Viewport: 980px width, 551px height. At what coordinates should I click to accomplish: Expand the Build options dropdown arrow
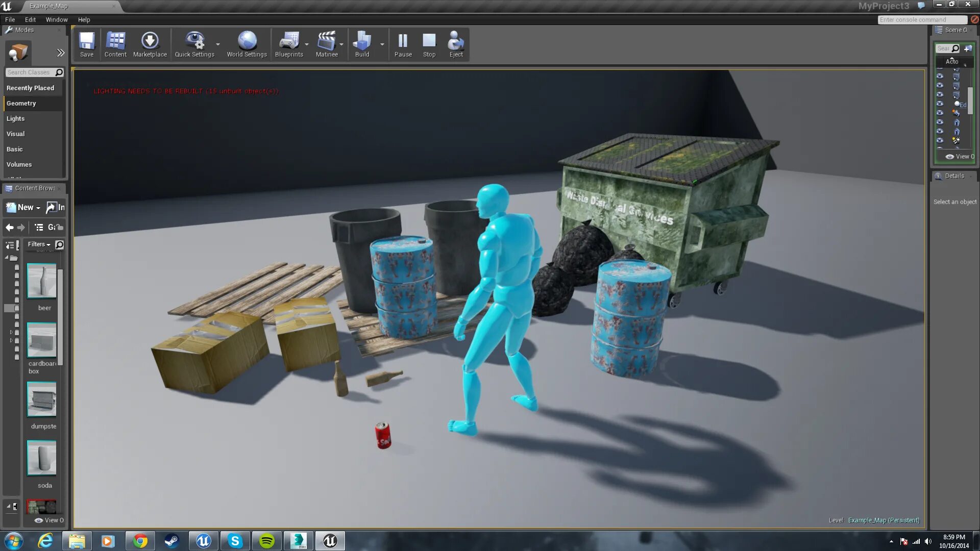click(x=382, y=44)
